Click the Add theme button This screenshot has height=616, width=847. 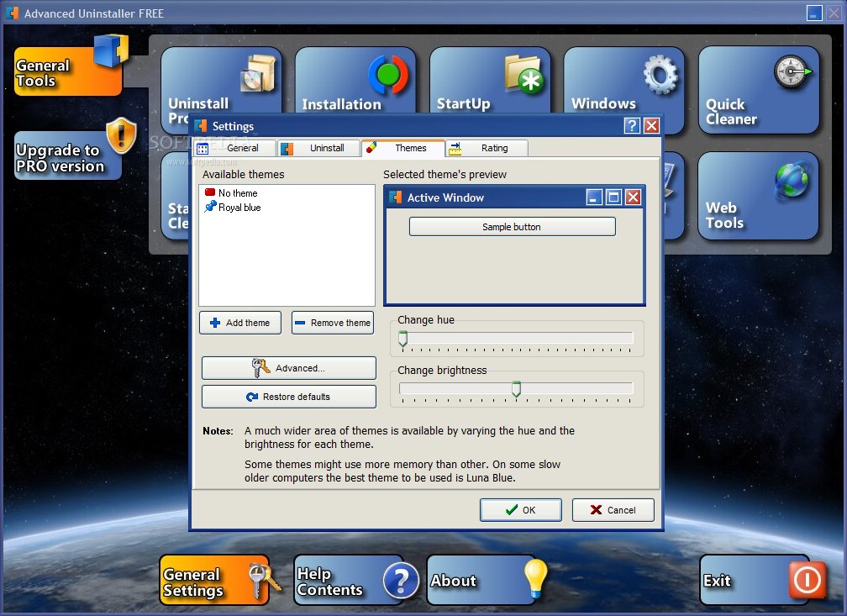coord(240,323)
